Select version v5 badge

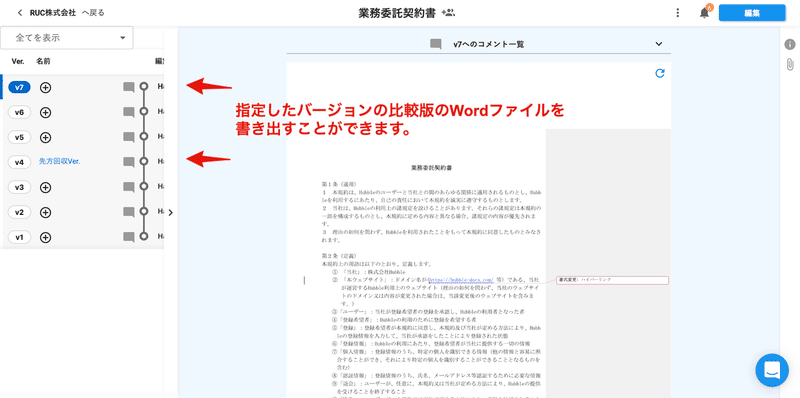pyautogui.click(x=19, y=137)
